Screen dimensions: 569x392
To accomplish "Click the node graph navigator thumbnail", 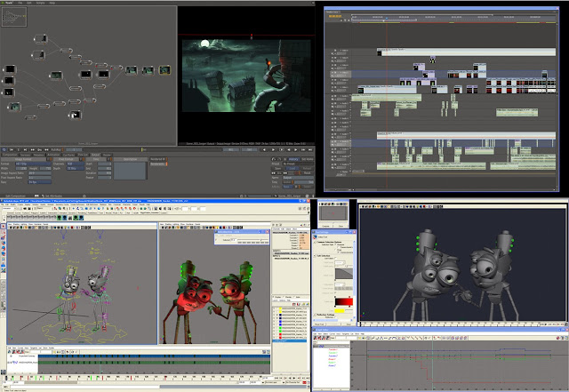I will 14,17.
